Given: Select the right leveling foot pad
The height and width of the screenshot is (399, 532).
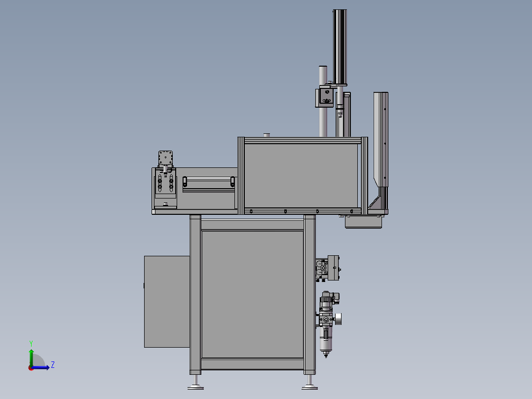Looking at the screenshot, I should (309, 387).
